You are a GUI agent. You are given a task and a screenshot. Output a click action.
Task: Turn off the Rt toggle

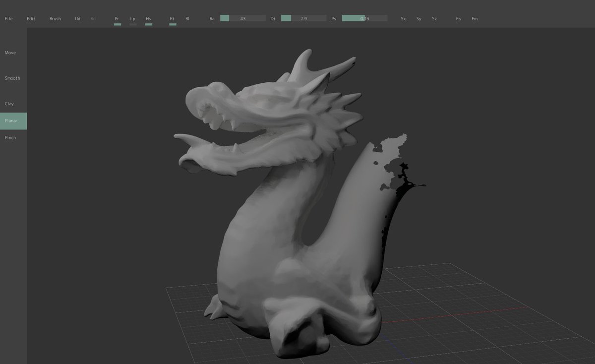click(172, 18)
